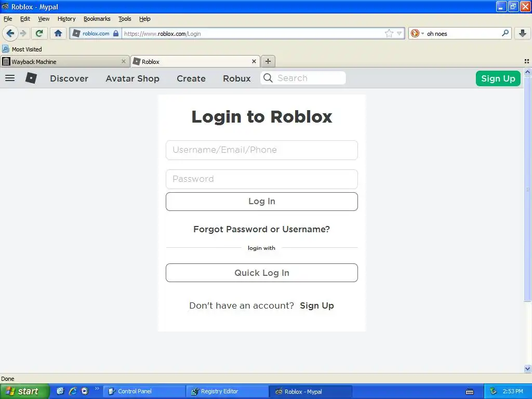Click the Quick Log In button

pyautogui.click(x=262, y=273)
